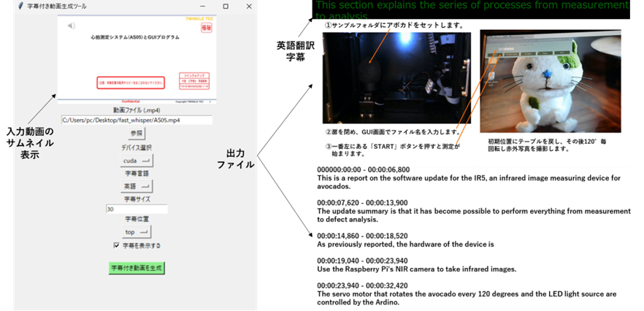Click the speaker icon in video thumbnail

[x=71, y=26]
